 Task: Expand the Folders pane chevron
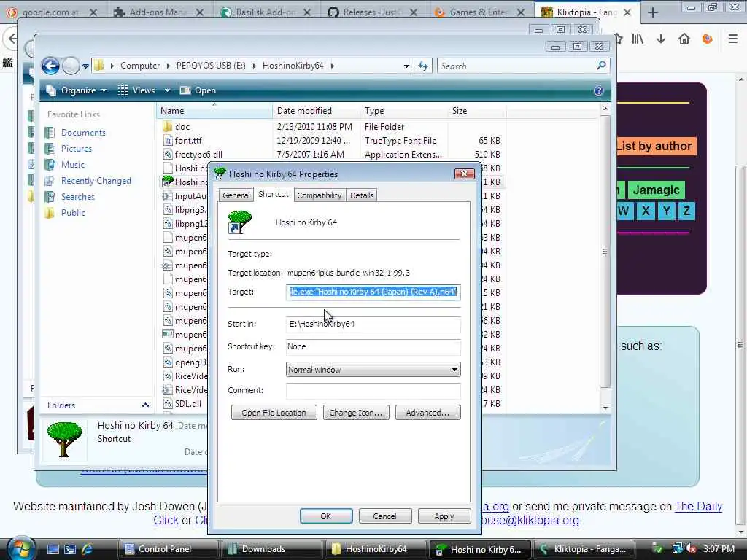pyautogui.click(x=145, y=405)
